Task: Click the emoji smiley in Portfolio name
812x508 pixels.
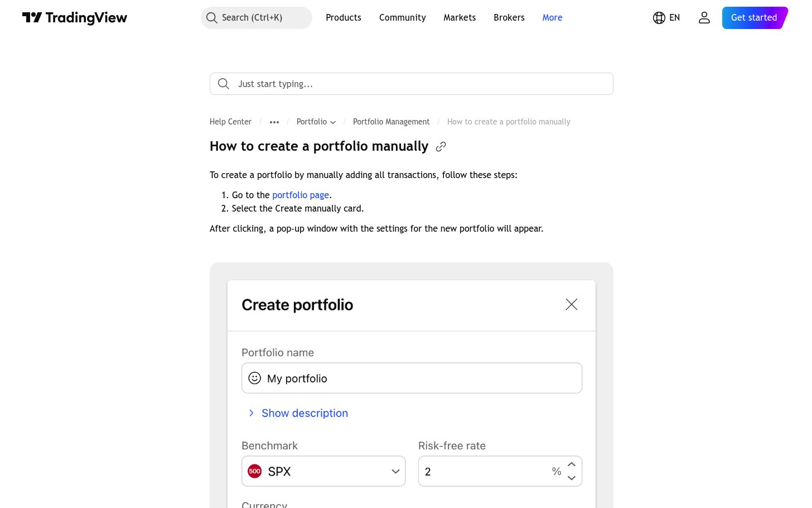Action: coord(255,378)
